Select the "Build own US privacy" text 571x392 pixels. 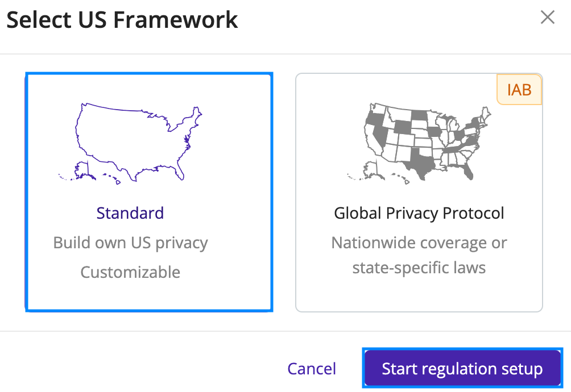pyautogui.click(x=130, y=243)
